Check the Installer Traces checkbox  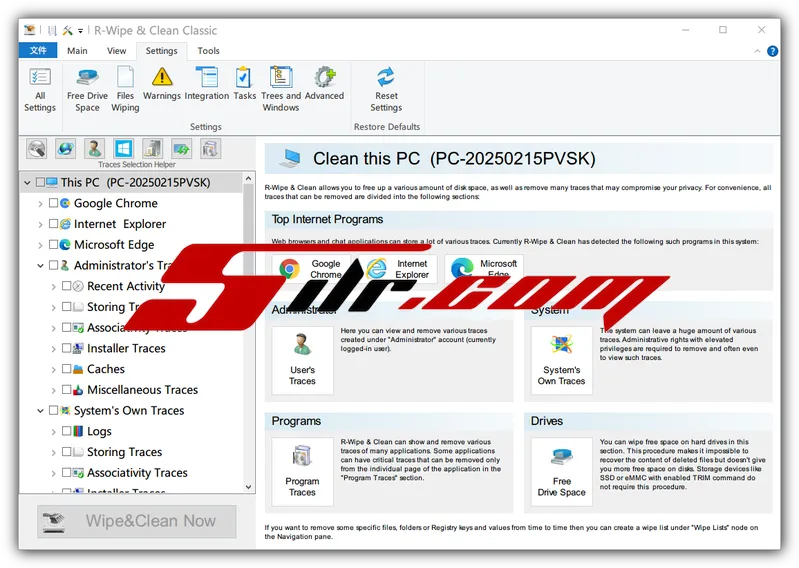pyautogui.click(x=66, y=348)
